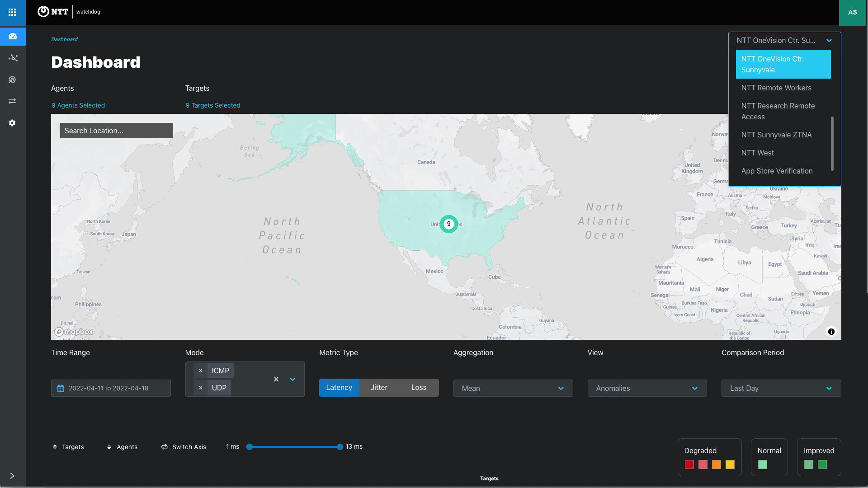Sort by Agents

click(122, 447)
